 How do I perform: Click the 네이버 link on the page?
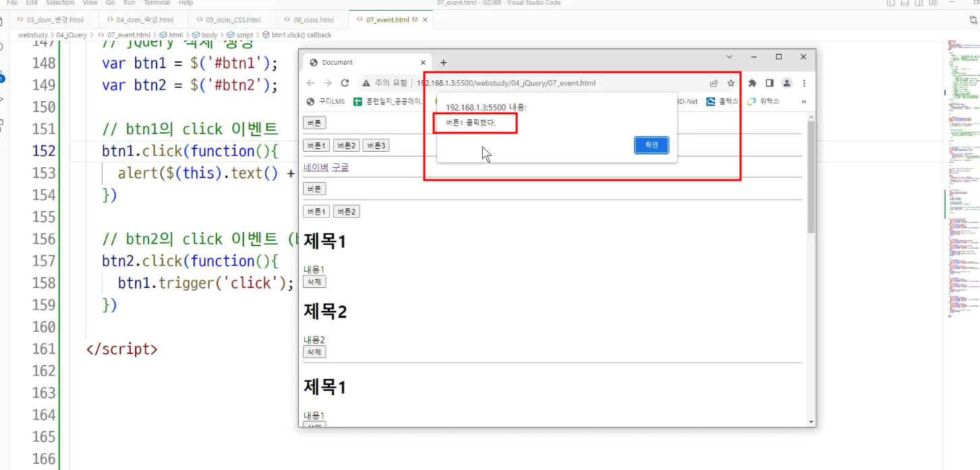click(316, 167)
